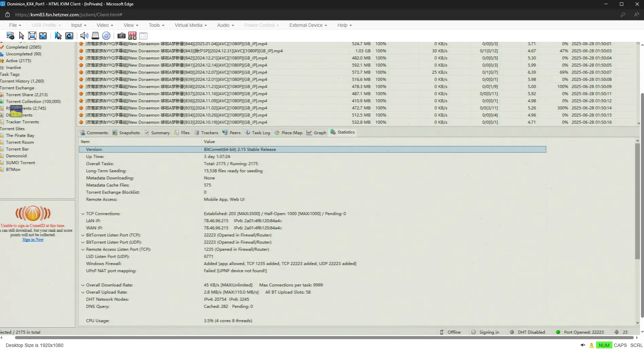644x349 pixels.
Task: Click the synchronize mouse icon
Action: pos(58,36)
